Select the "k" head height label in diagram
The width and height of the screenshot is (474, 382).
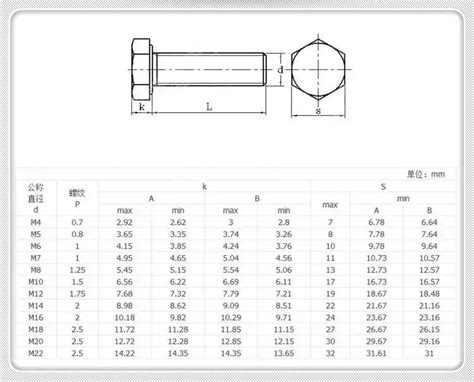(x=142, y=107)
